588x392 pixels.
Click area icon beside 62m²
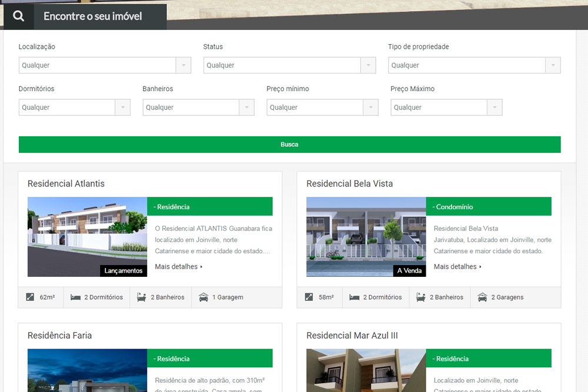[x=30, y=297]
